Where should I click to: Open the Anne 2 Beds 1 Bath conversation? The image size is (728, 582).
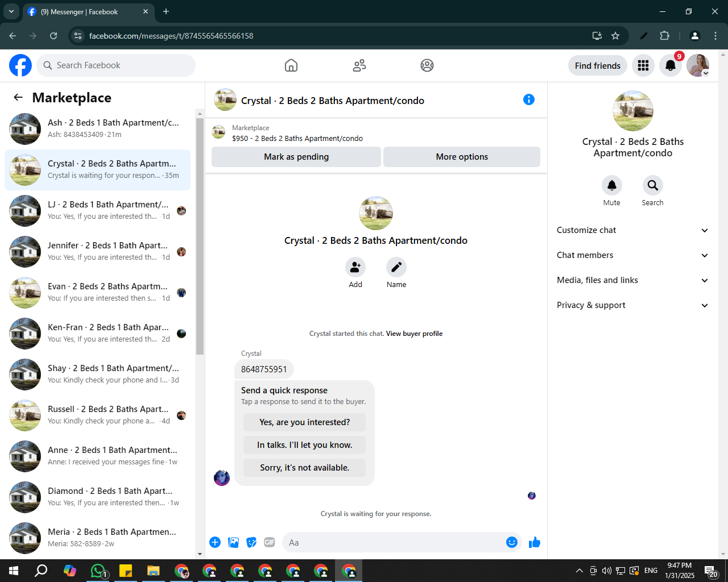[98, 456]
